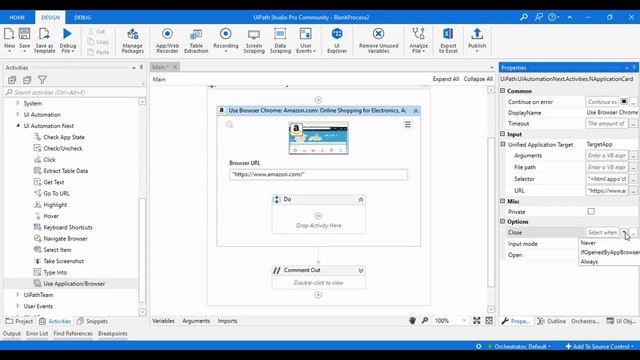This screenshot has width=640, height=360.
Task: Open Table Extraction tool
Action: tap(196, 40)
